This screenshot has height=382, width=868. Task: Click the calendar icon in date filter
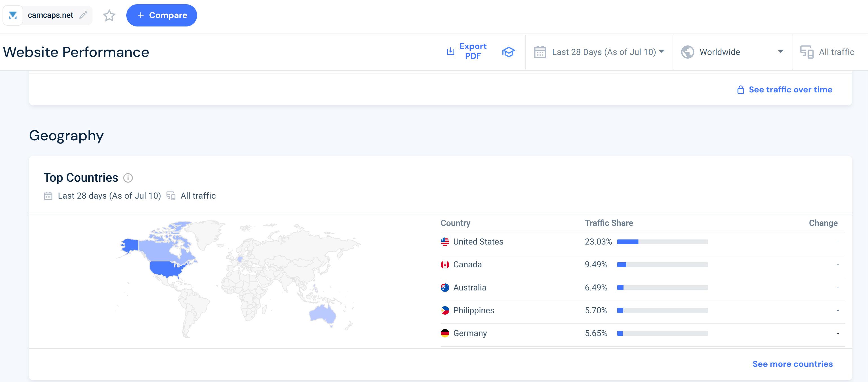point(540,52)
